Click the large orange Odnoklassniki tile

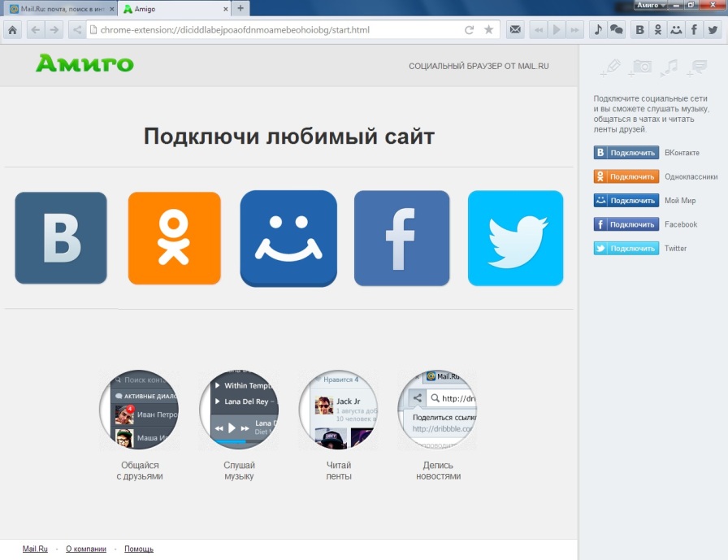[x=174, y=238]
